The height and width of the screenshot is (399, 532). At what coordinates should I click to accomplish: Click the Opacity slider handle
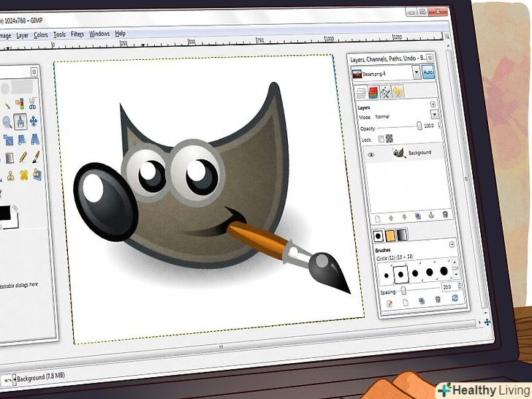419,126
